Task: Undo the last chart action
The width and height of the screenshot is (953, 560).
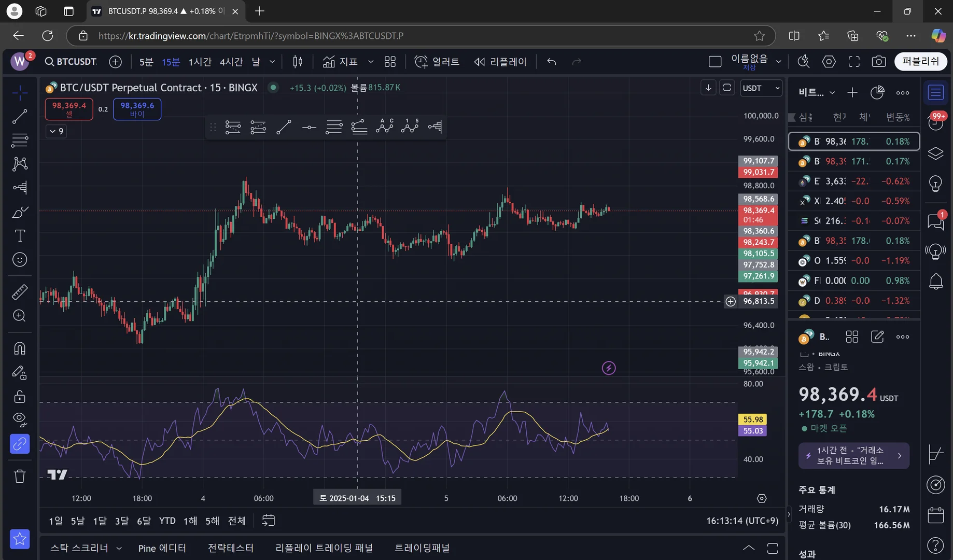Action: click(552, 62)
